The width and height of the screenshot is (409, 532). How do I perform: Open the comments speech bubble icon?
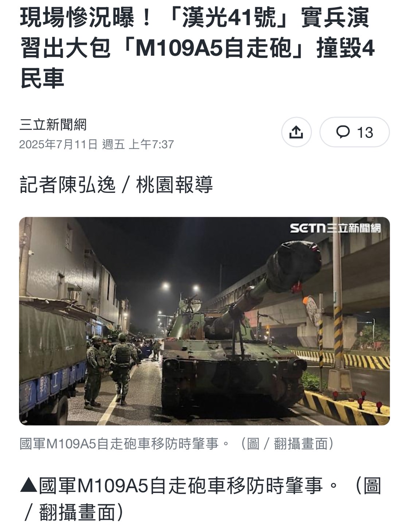[342, 132]
